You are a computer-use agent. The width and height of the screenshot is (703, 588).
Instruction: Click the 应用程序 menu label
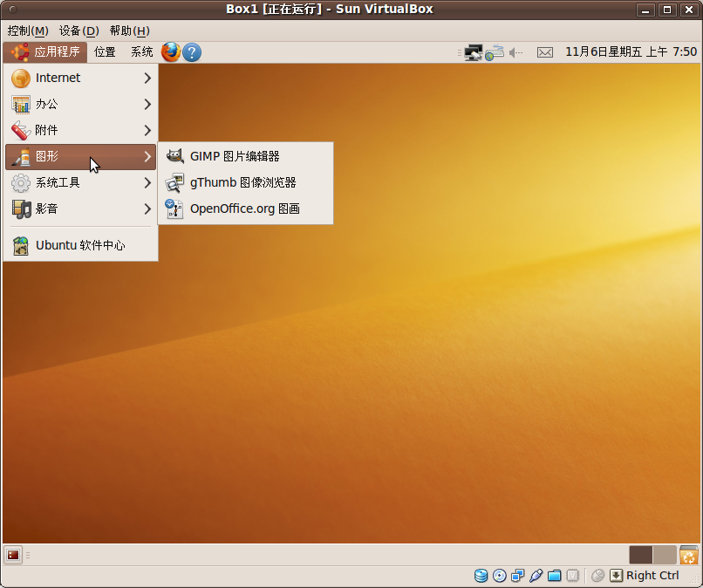(57, 52)
